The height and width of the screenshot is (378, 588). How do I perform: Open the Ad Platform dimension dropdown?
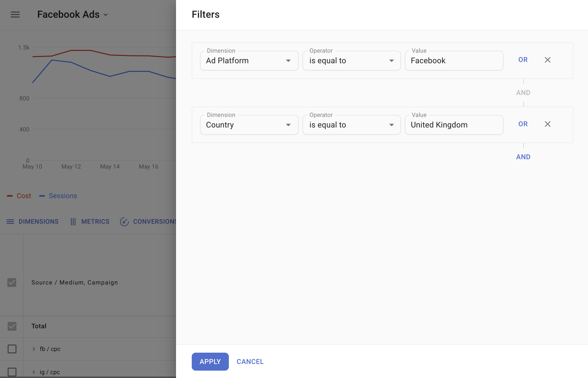pos(249,61)
